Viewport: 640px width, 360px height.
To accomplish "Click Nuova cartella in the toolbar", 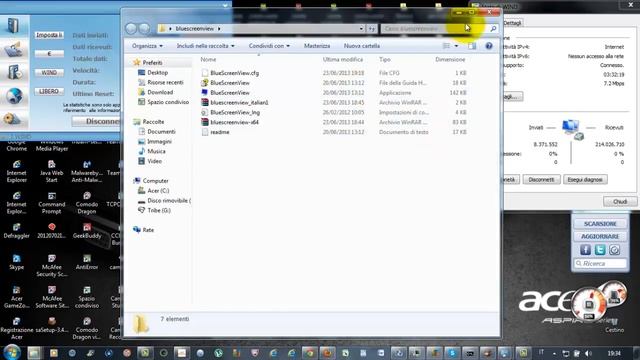I will (362, 46).
